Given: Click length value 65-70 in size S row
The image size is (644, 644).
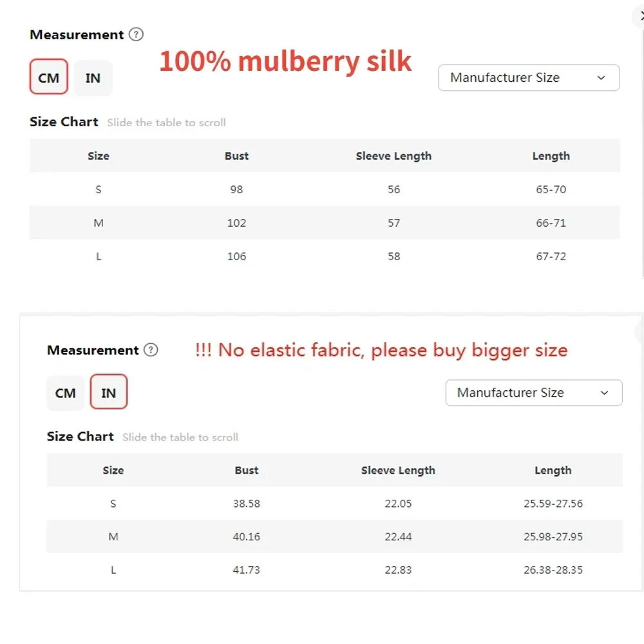Looking at the screenshot, I should tap(551, 189).
